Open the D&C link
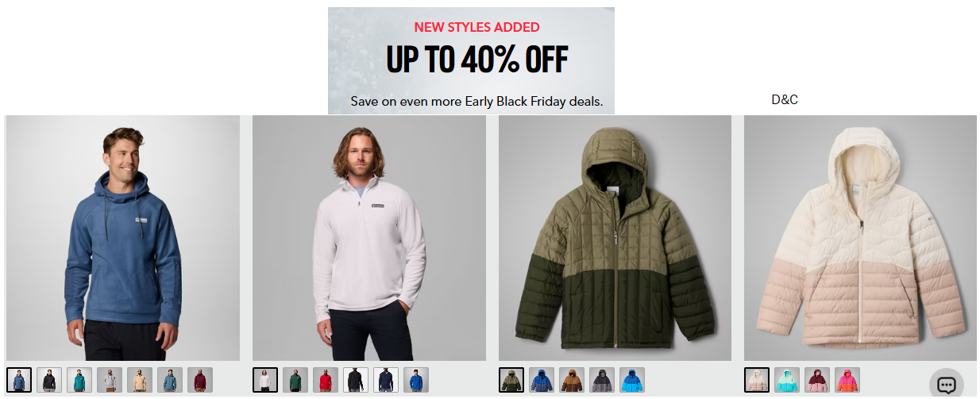980x399 pixels. point(785,100)
